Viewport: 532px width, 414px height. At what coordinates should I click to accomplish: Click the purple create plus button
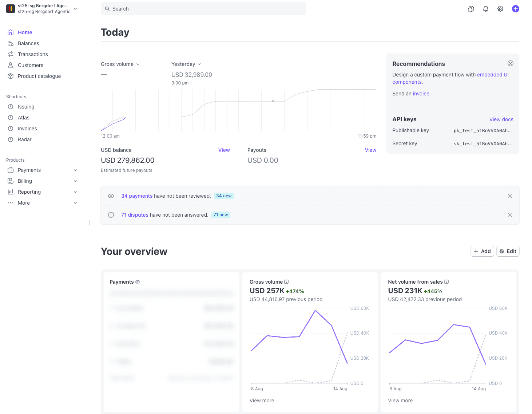click(x=515, y=9)
